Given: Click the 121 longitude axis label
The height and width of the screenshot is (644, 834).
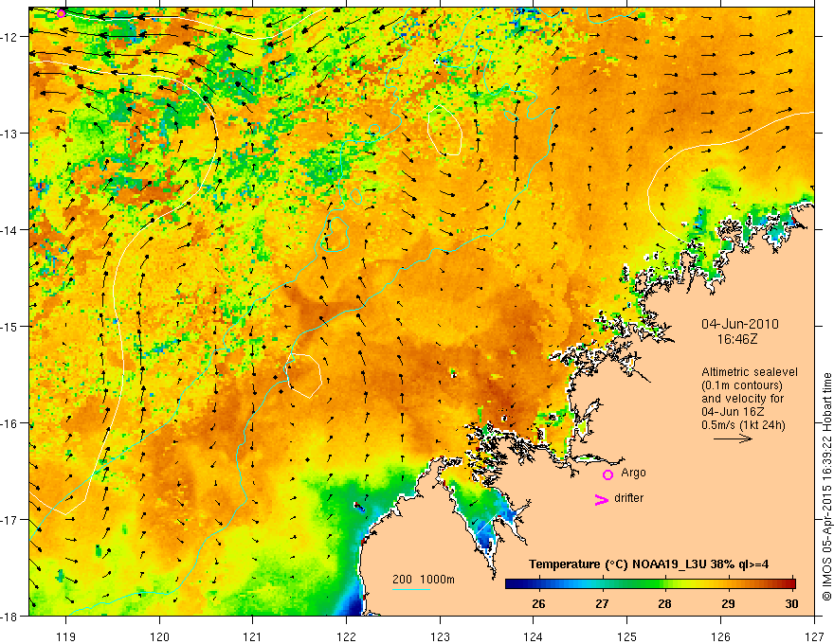Looking at the screenshot, I should point(252,636).
